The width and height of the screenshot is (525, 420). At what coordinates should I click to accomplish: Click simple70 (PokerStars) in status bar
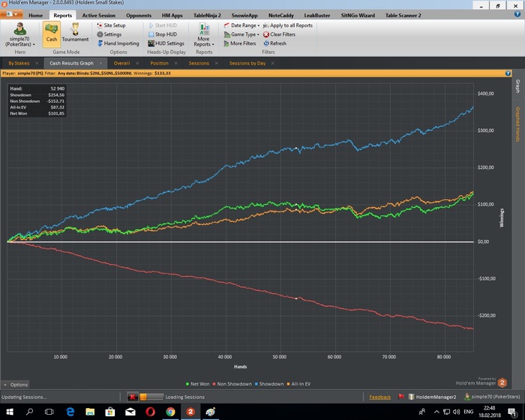click(492, 397)
